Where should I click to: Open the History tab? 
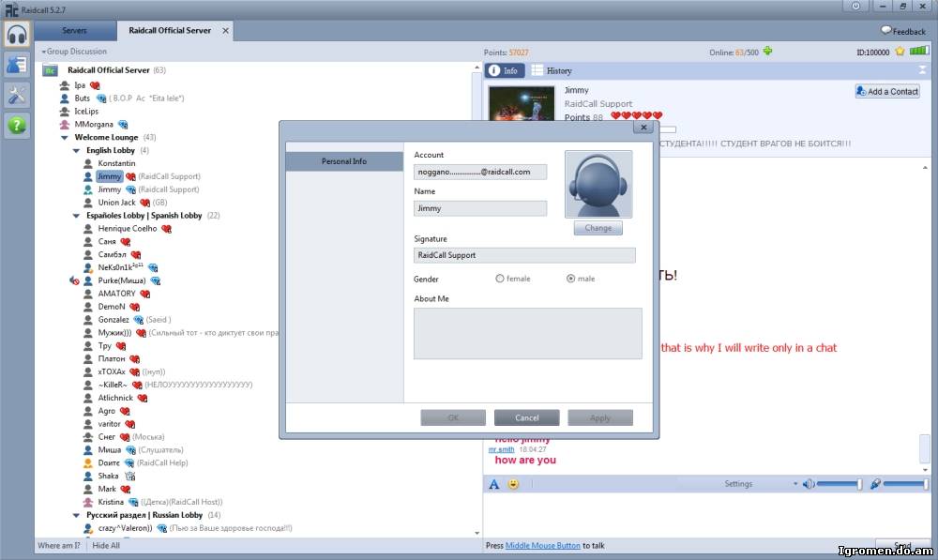coord(552,70)
